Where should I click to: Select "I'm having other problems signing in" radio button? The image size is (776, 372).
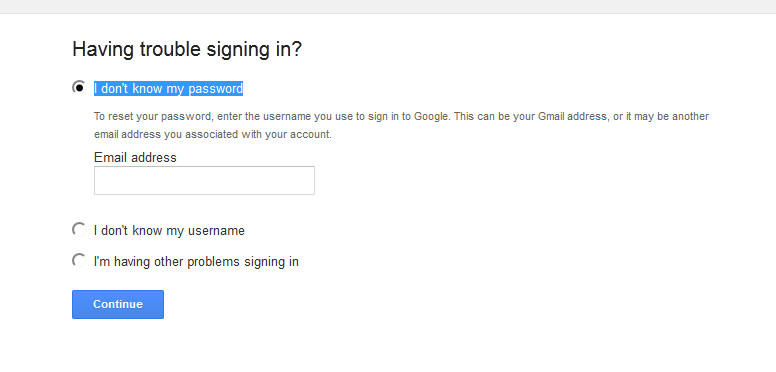tap(79, 260)
